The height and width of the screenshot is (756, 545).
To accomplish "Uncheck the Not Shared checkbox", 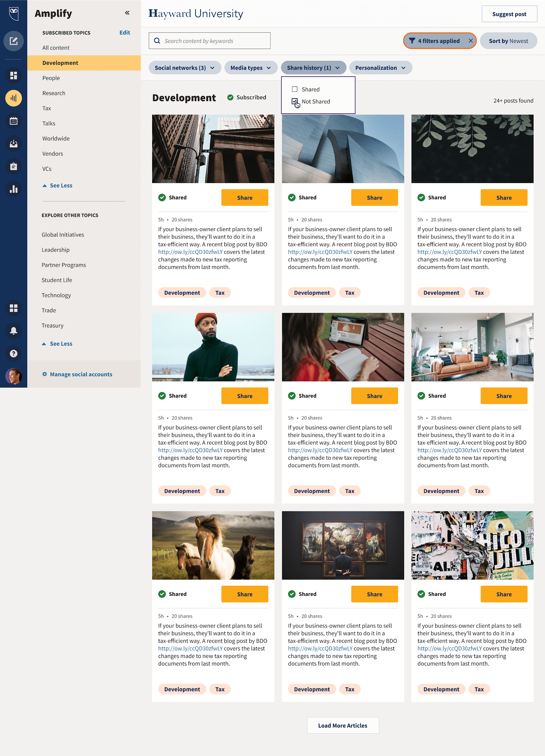I will pyautogui.click(x=295, y=101).
